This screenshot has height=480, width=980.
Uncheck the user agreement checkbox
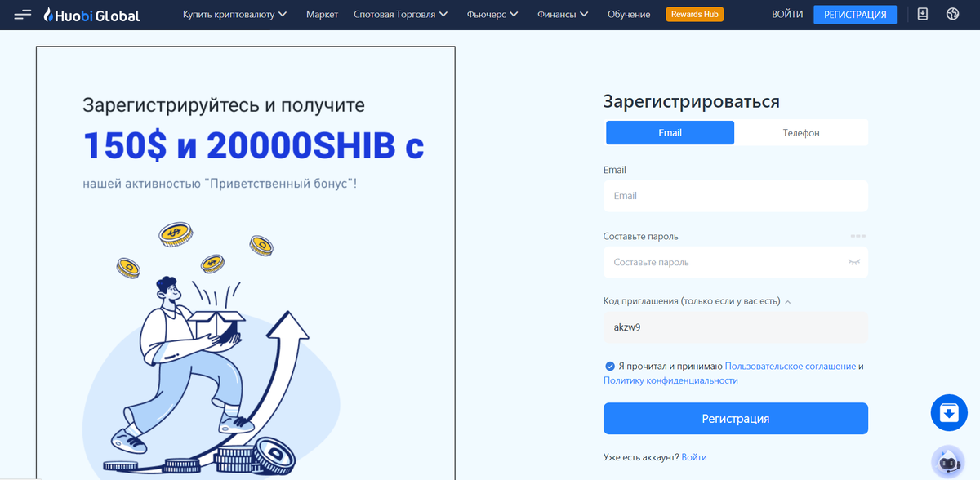point(609,367)
